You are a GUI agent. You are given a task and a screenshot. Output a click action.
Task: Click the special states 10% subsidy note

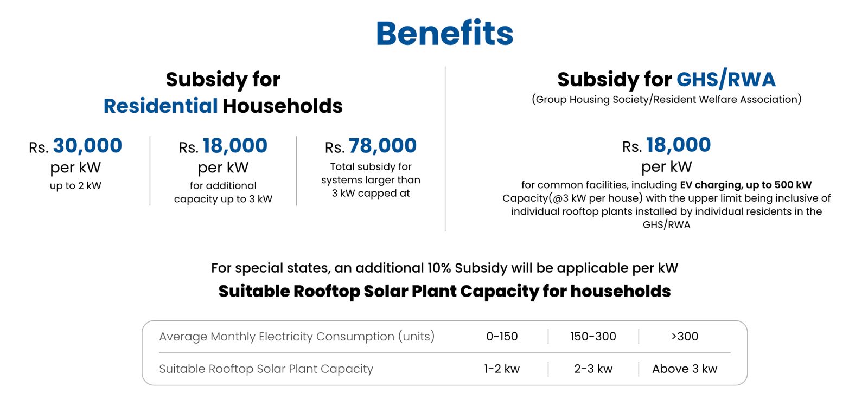tap(444, 268)
